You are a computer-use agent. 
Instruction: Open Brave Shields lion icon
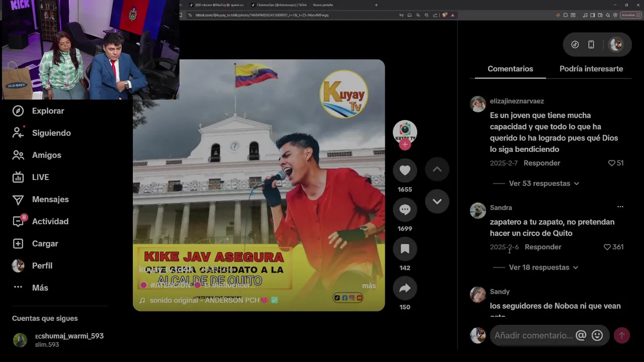click(x=445, y=15)
